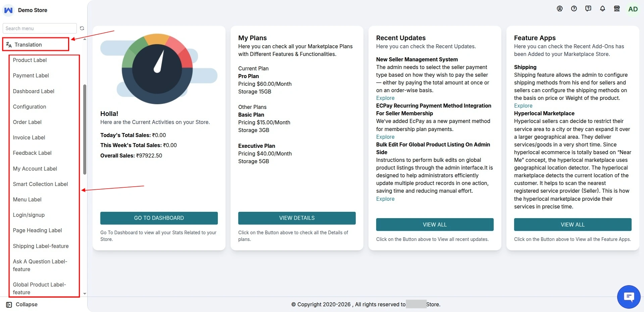Click the New Seller Management System heading
This screenshot has width=644, height=312.
(417, 60)
